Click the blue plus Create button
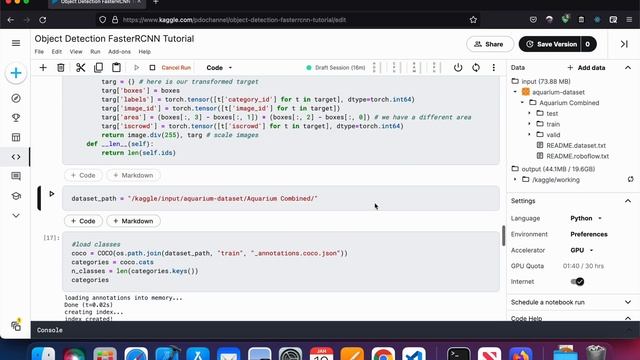This screenshot has width=640, height=360. (x=16, y=73)
